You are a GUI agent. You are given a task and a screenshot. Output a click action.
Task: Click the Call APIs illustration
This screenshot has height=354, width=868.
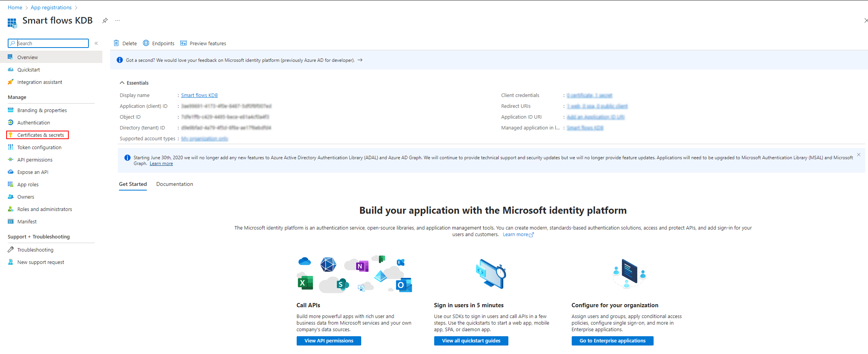[354, 274]
